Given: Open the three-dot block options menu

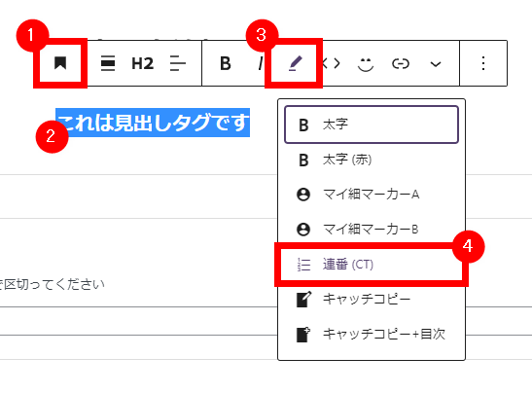Looking at the screenshot, I should coord(483,63).
